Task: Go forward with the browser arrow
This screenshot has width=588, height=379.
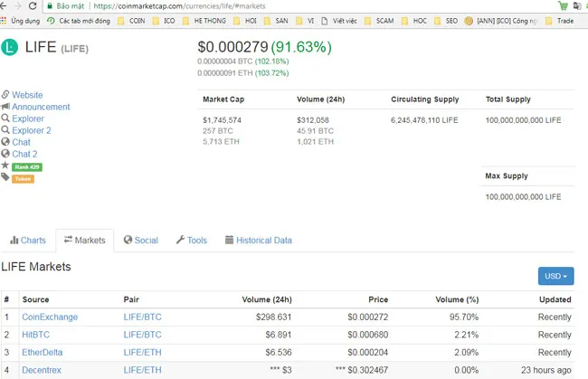Action: [17, 6]
